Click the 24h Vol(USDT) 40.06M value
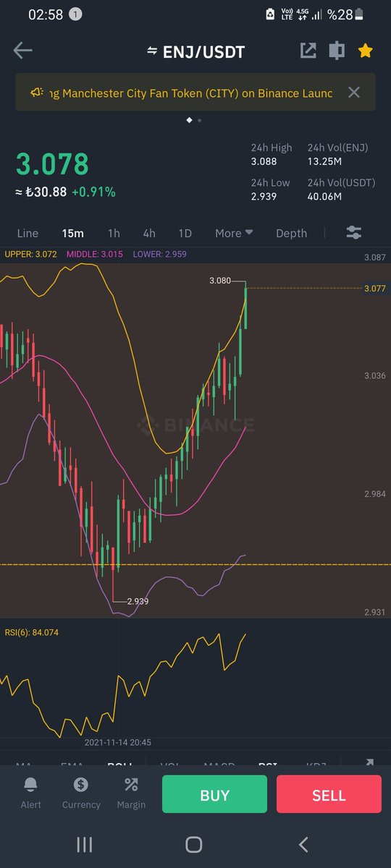Image resolution: width=391 pixels, height=868 pixels. tap(324, 197)
